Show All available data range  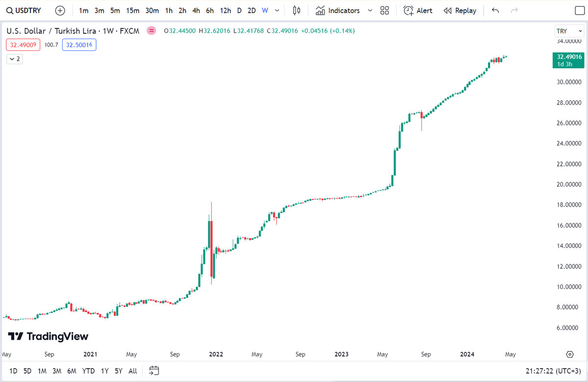(x=132, y=371)
